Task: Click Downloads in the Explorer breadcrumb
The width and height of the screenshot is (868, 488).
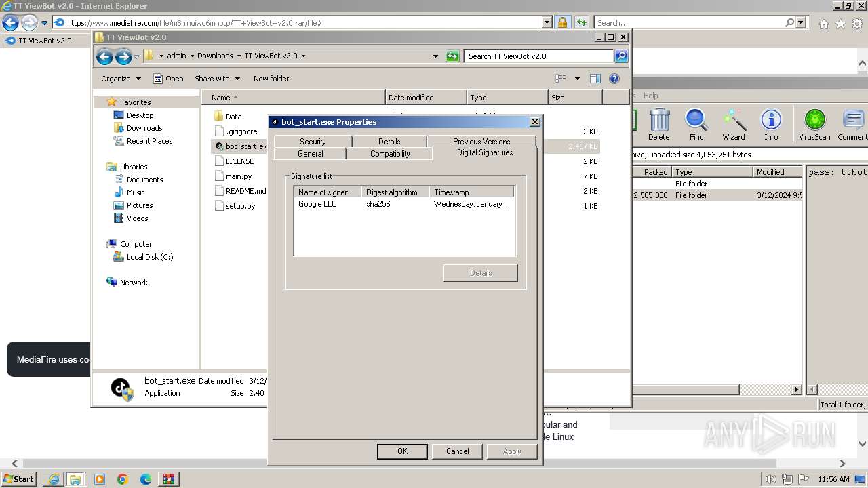Action: (x=215, y=56)
